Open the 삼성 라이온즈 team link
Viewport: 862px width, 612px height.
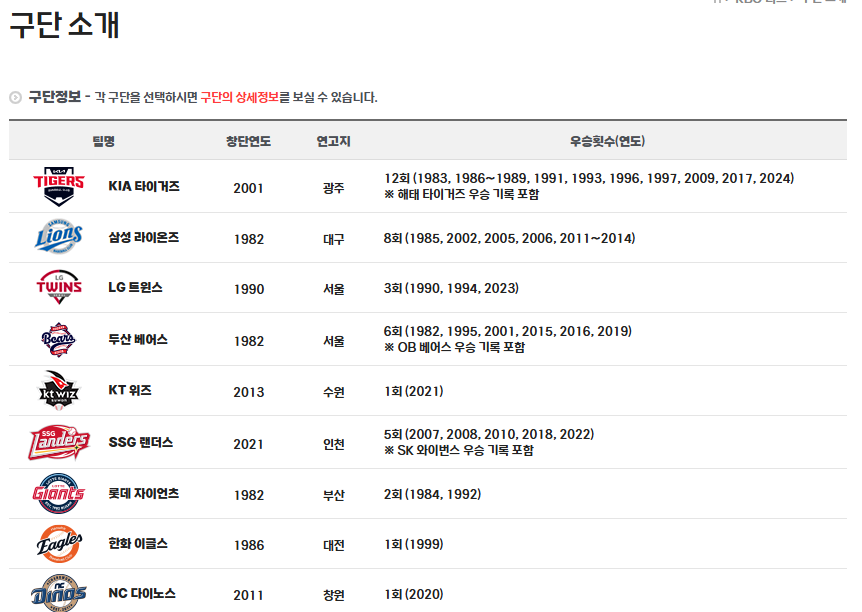(x=143, y=238)
